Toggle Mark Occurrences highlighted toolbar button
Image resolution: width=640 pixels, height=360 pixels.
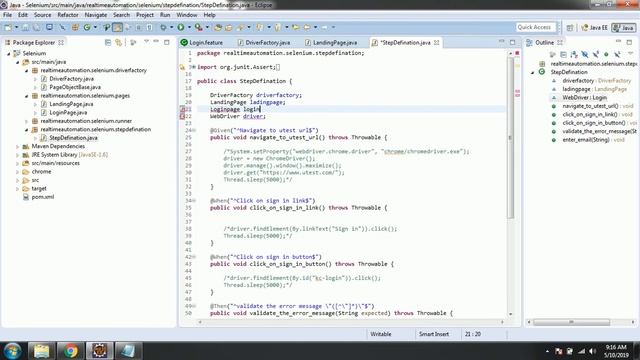coord(117,27)
